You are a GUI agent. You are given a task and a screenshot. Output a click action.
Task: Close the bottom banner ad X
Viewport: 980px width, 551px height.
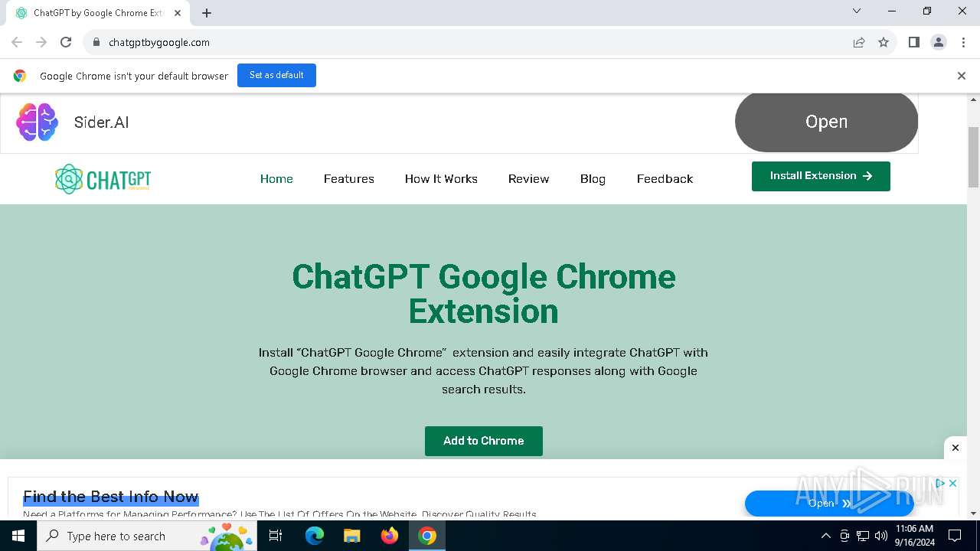coord(952,483)
